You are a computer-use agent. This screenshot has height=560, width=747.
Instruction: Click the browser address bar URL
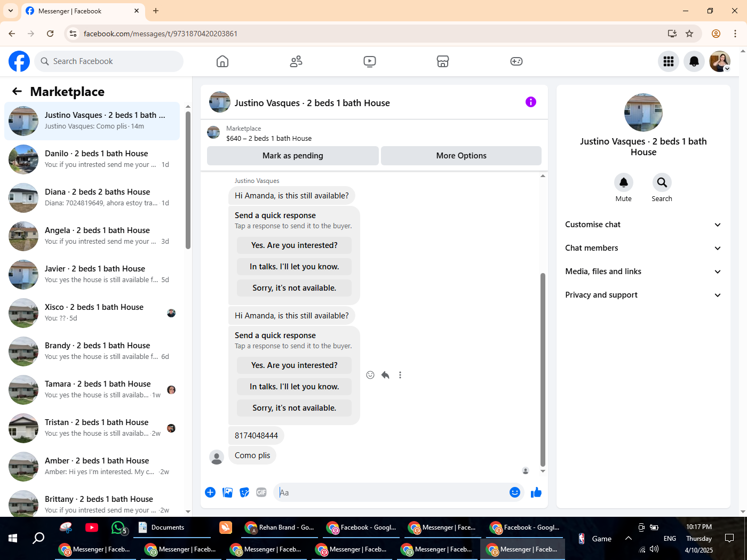tap(161, 34)
